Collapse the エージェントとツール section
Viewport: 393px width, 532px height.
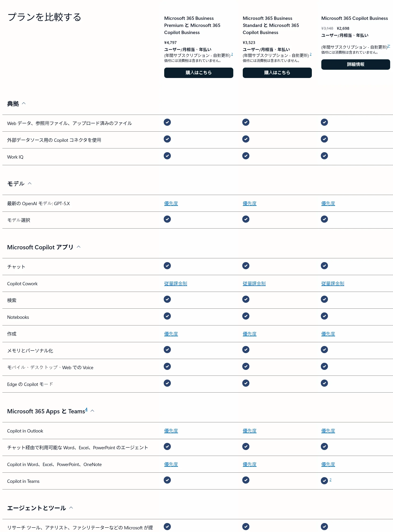pyautogui.click(x=71, y=508)
